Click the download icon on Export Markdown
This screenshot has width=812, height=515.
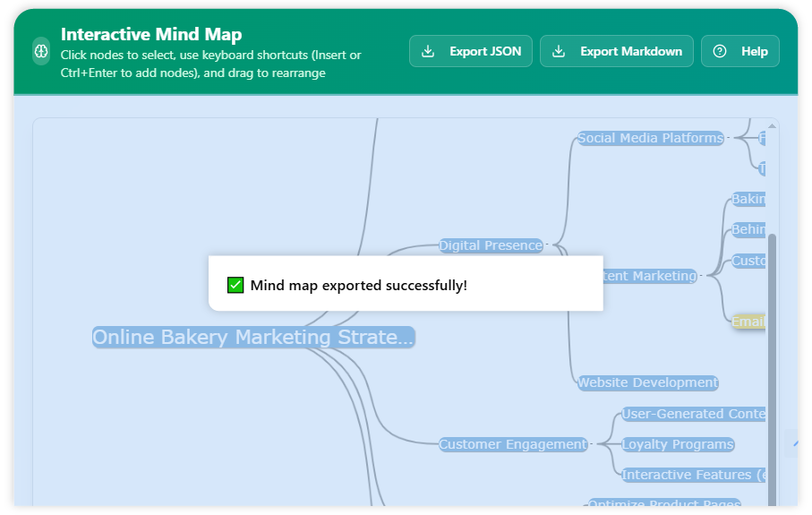pyautogui.click(x=559, y=52)
